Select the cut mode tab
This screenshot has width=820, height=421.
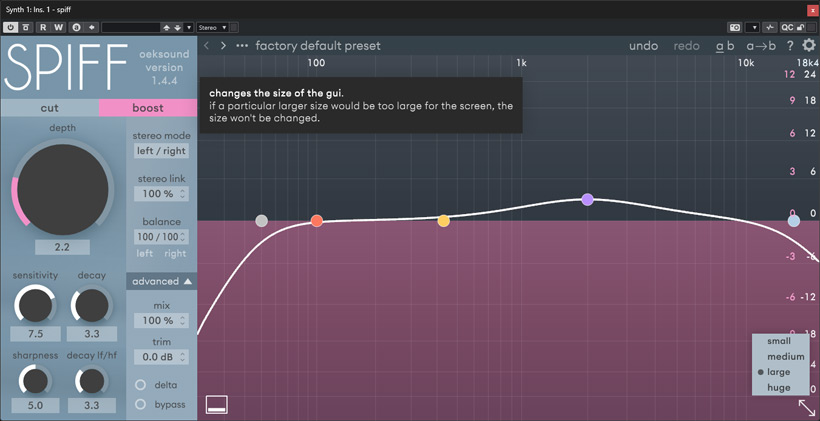click(x=50, y=108)
